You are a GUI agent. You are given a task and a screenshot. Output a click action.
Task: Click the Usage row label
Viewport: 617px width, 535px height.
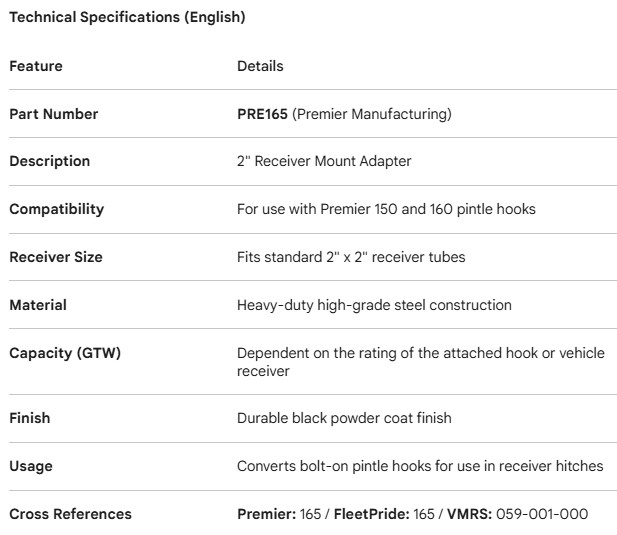[31, 466]
